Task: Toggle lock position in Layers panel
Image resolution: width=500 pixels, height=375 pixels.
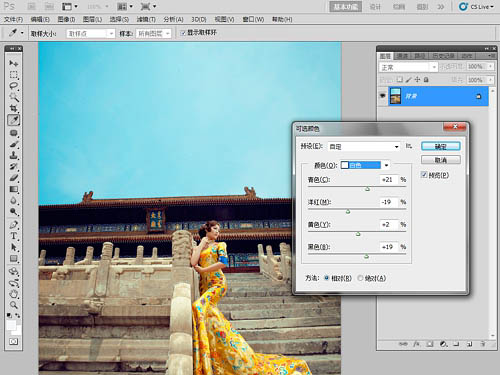Action: click(x=417, y=80)
